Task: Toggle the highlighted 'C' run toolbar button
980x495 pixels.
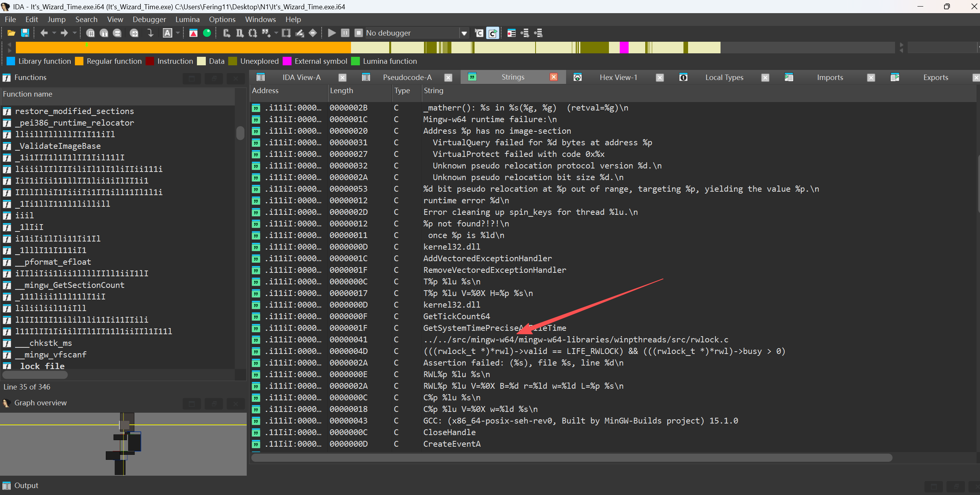Action: coord(493,33)
